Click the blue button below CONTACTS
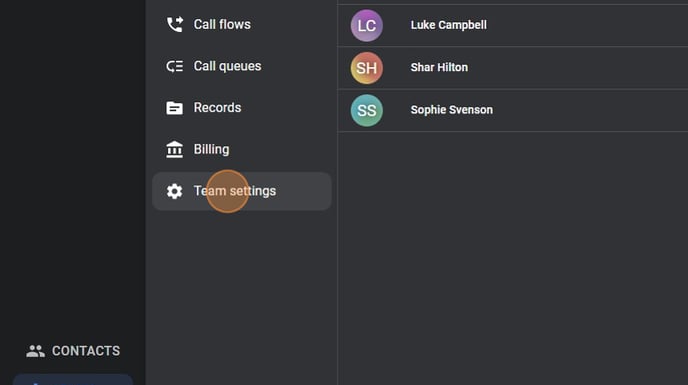 (73, 380)
